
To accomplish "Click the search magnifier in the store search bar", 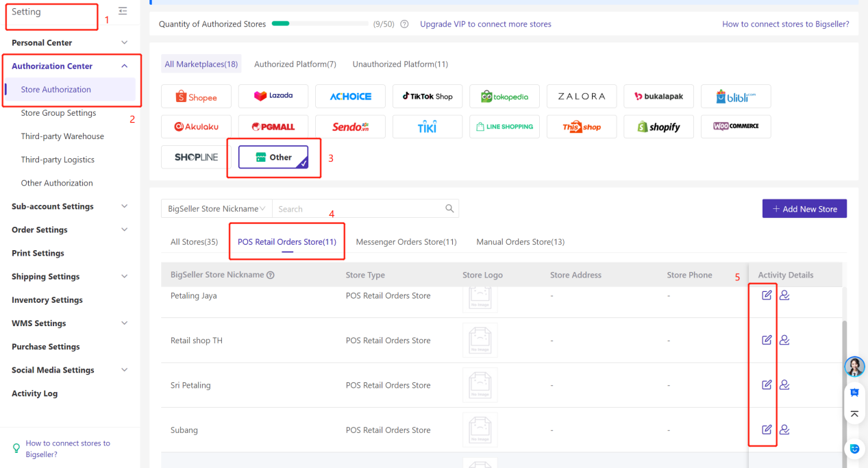I will click(449, 208).
